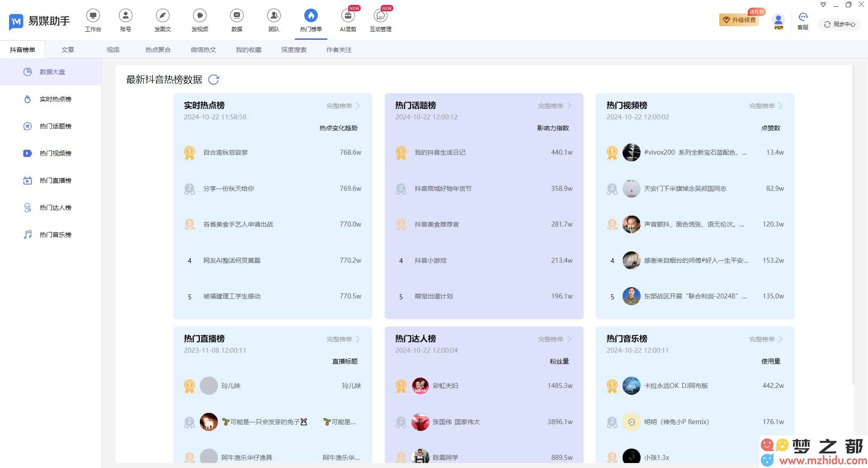Open the user VIP avatar icon

(x=778, y=21)
